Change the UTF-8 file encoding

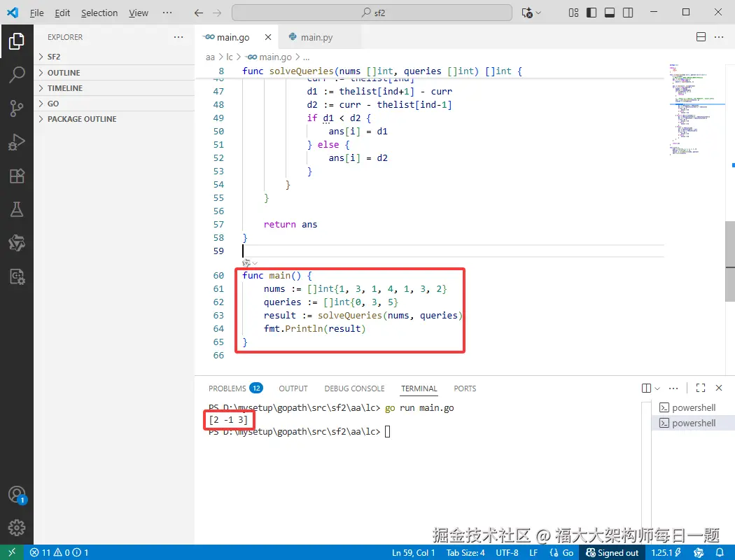point(507,552)
